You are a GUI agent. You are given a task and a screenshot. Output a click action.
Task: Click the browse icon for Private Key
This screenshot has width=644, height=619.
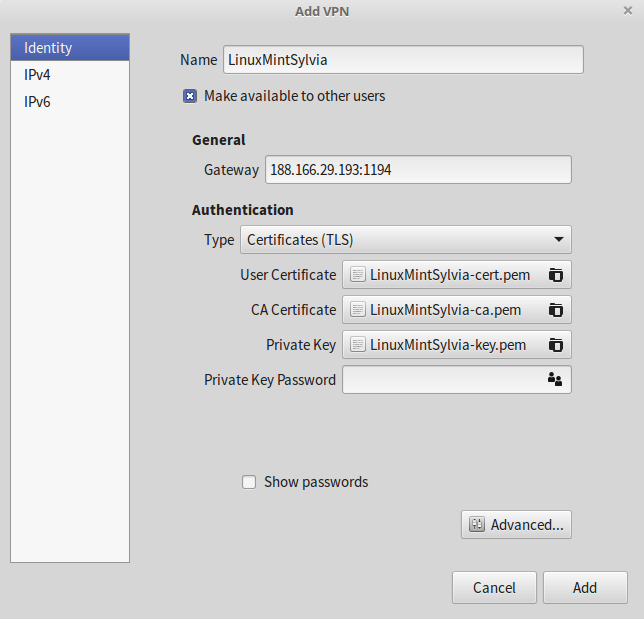(556, 345)
